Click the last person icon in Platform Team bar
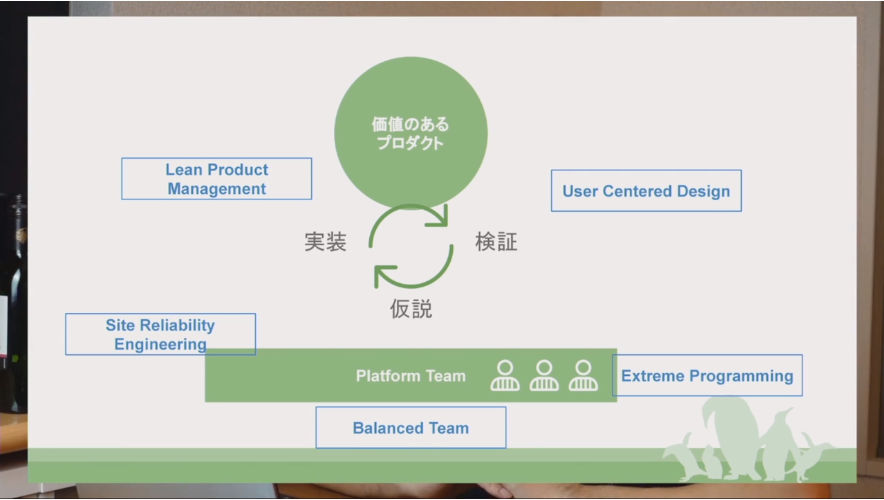 point(583,376)
